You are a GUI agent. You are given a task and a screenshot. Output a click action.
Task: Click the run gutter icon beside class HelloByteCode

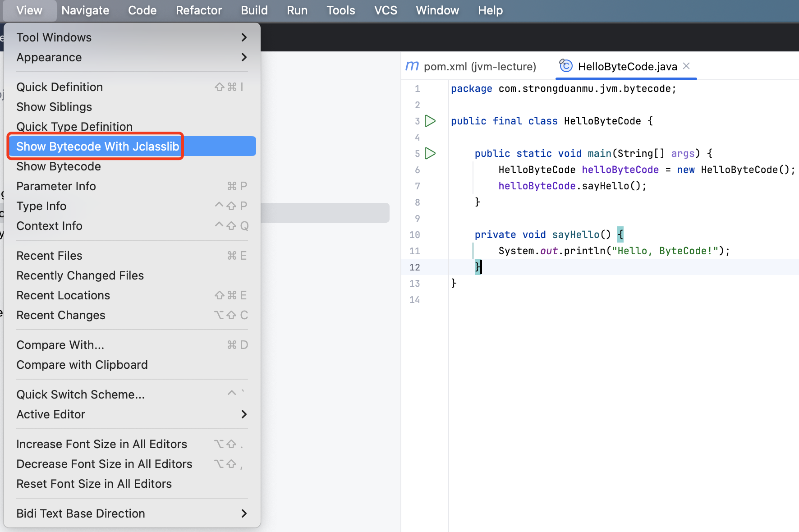[430, 121]
